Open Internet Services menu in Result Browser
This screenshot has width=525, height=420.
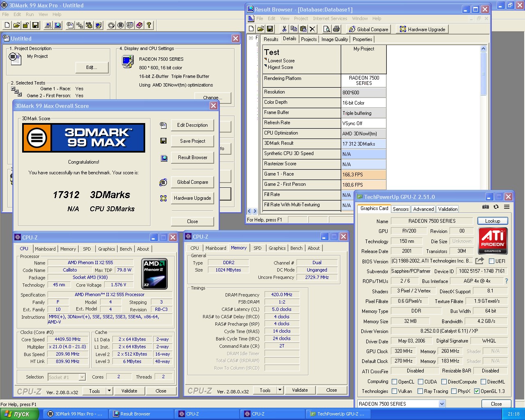click(330, 18)
